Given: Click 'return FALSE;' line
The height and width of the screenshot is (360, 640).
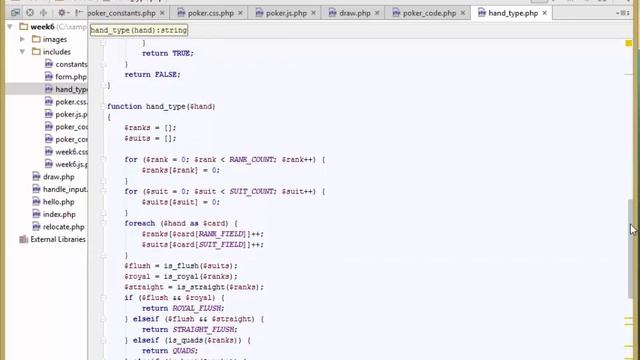Looking at the screenshot, I should [x=152, y=75].
